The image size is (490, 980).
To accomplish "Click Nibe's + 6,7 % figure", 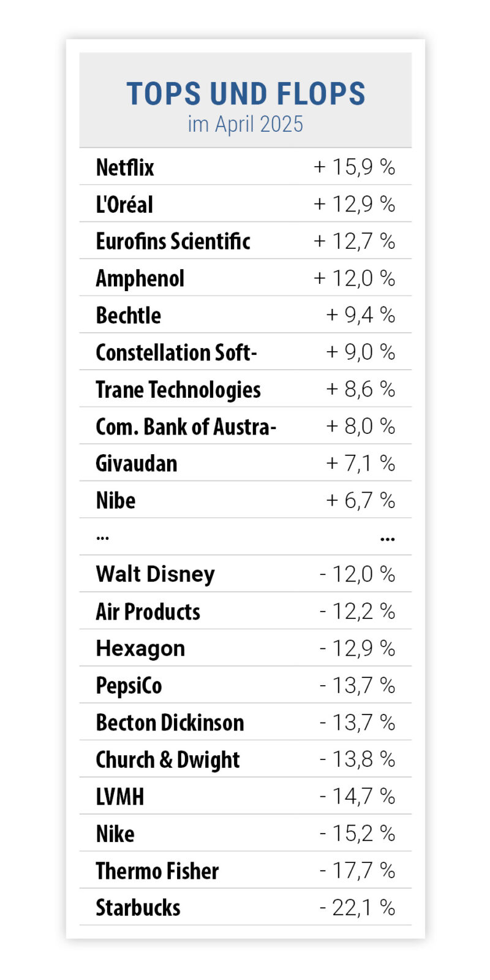I will point(360,500).
